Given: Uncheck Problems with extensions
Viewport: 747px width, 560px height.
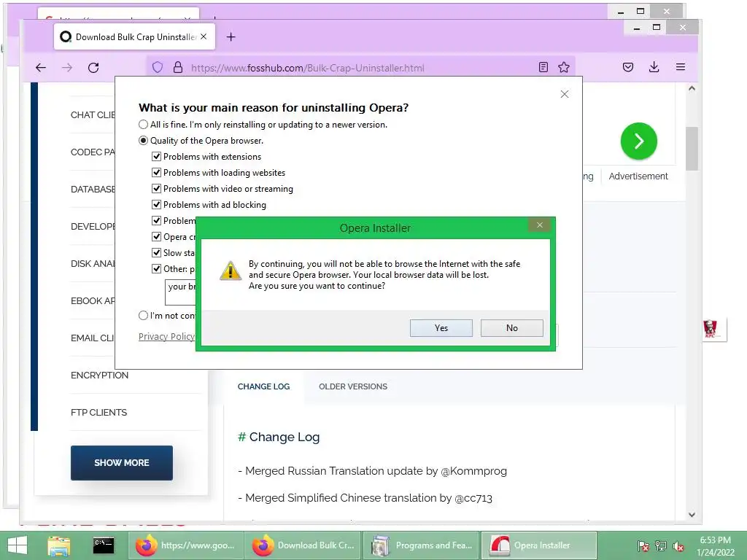Looking at the screenshot, I should pyautogui.click(x=156, y=156).
